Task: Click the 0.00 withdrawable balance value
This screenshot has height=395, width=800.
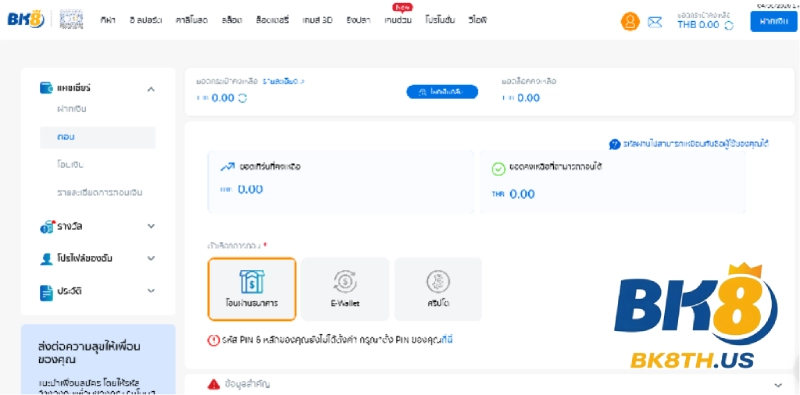Action: pos(522,194)
